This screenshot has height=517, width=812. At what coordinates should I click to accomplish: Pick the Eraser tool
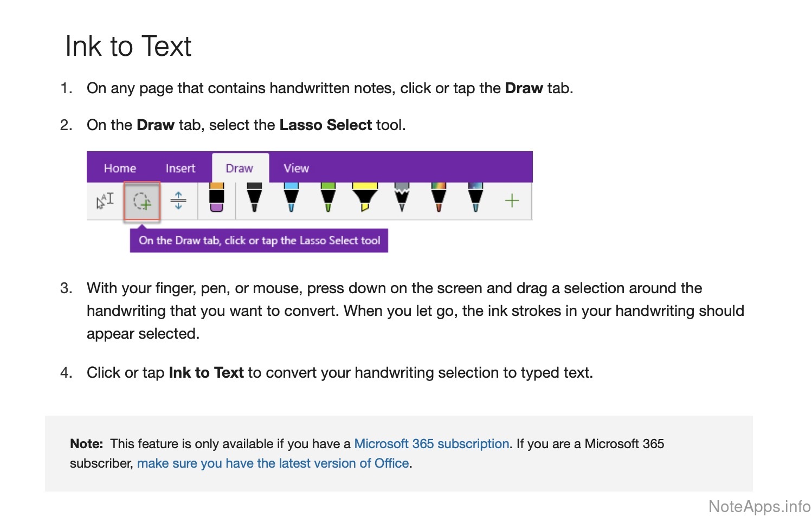(216, 198)
